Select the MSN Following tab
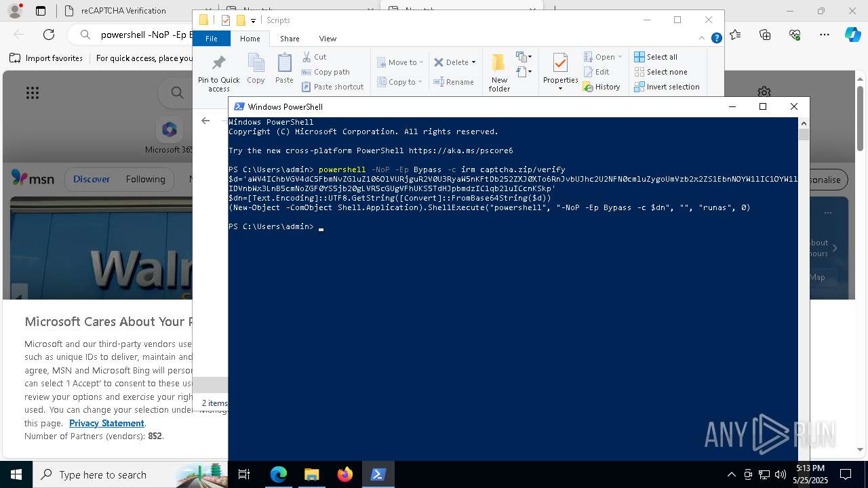This screenshot has height=488, width=868. click(x=145, y=179)
